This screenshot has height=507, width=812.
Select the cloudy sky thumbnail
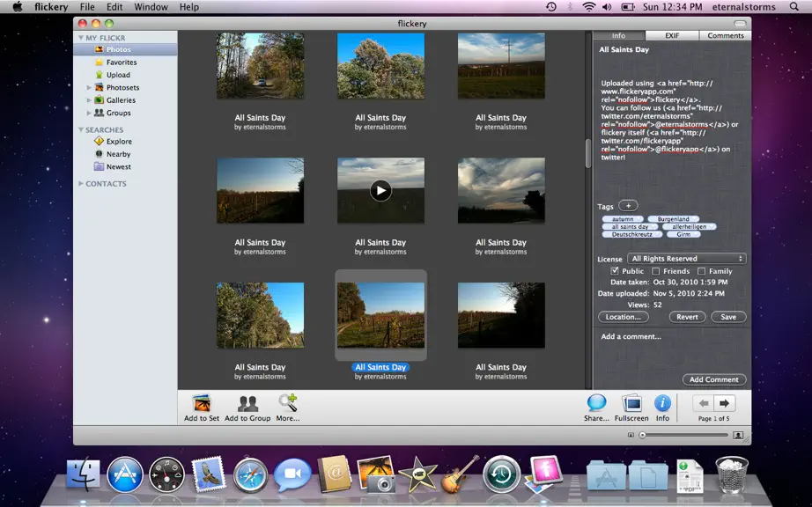point(501,190)
